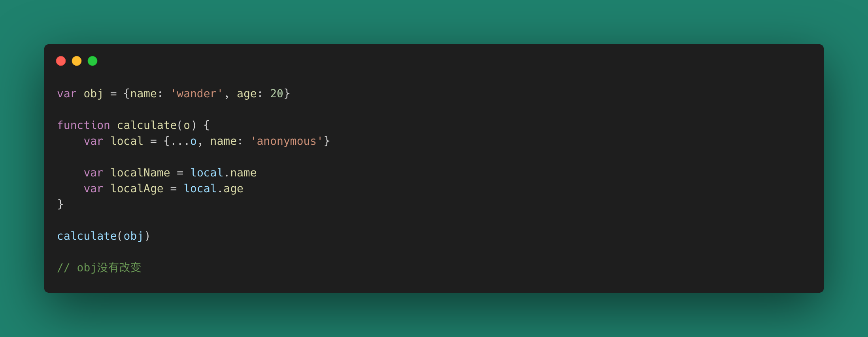Screen dimensions: 868x337
Task: Click the red close dot
Action: point(61,61)
